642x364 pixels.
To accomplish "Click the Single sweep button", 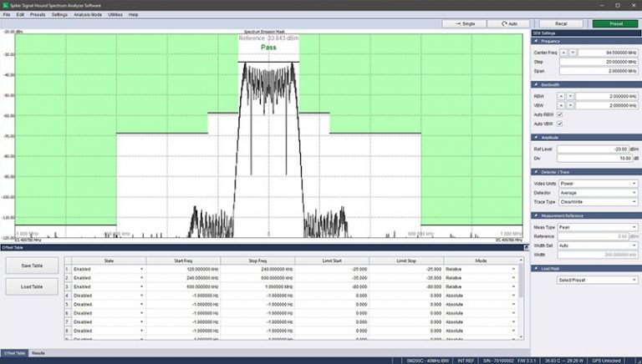I will (x=462, y=23).
